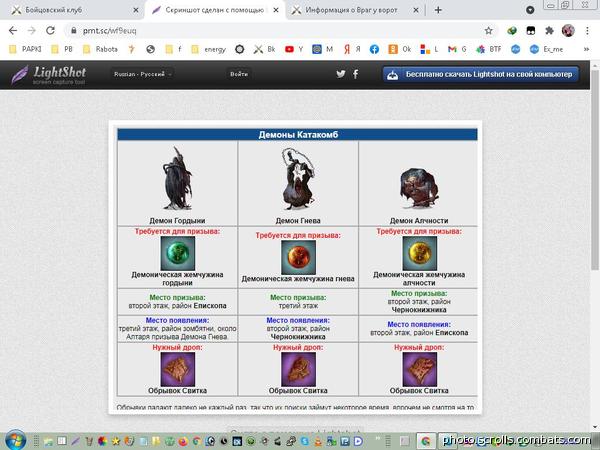
Task: Open the RAPKI bookmarks folder
Action: click(x=25, y=49)
